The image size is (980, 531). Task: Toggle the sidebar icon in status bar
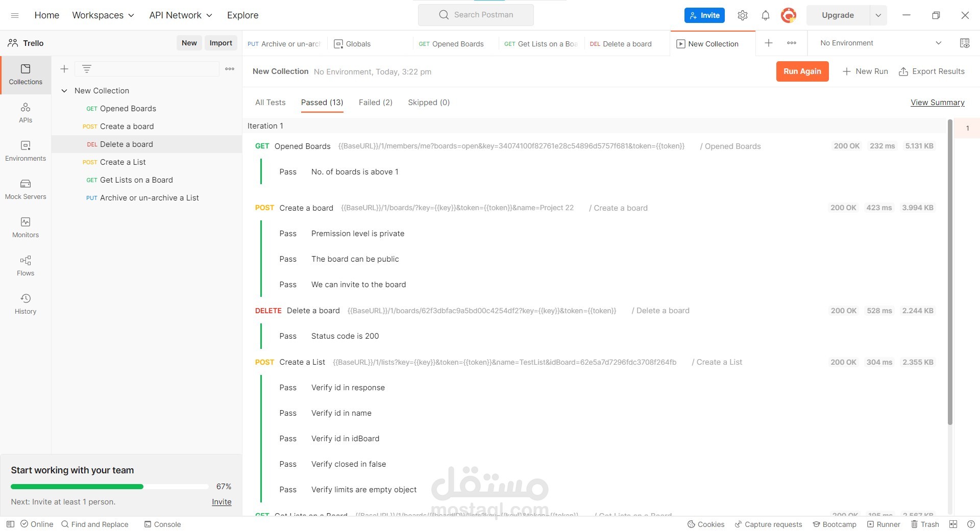pyautogui.click(x=10, y=524)
